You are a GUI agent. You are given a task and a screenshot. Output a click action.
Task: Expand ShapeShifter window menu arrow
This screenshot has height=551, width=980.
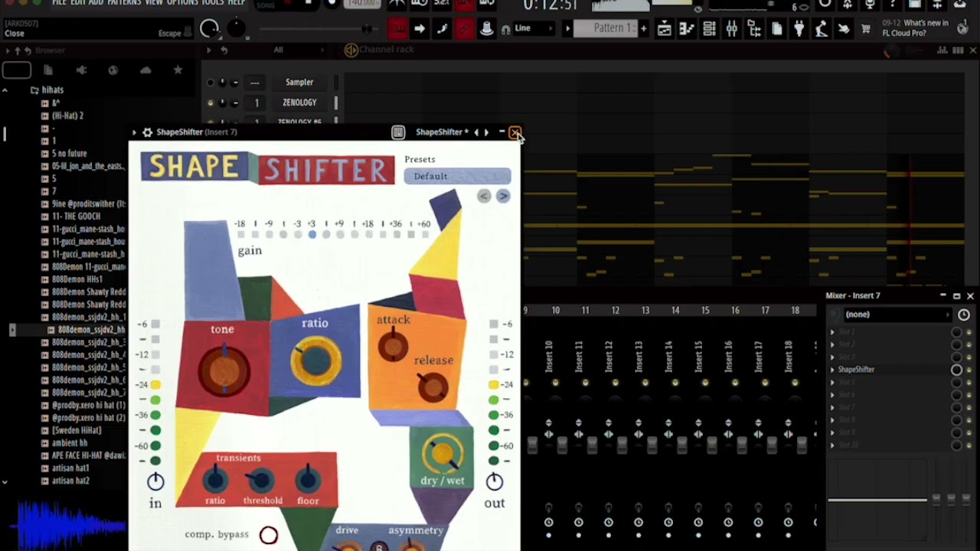point(135,132)
